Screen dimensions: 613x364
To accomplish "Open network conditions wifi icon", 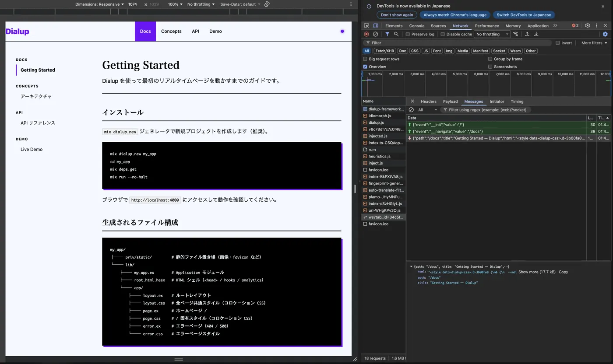I will 516,34.
